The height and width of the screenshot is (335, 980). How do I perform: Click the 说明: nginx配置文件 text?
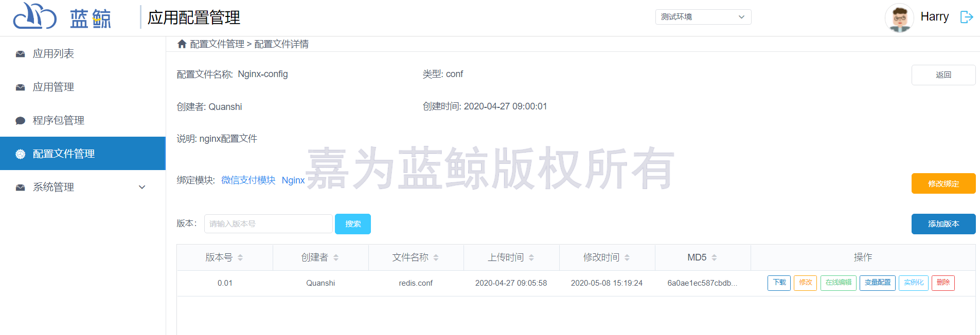(x=217, y=139)
